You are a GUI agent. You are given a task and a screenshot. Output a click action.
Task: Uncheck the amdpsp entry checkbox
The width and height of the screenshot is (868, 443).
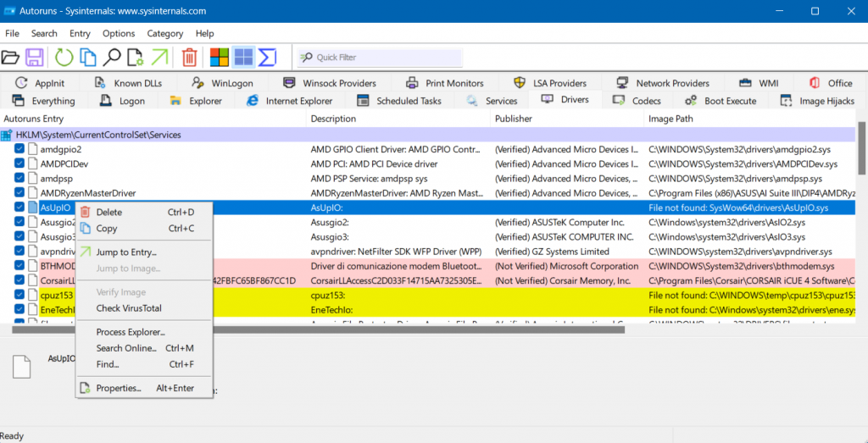(x=19, y=178)
